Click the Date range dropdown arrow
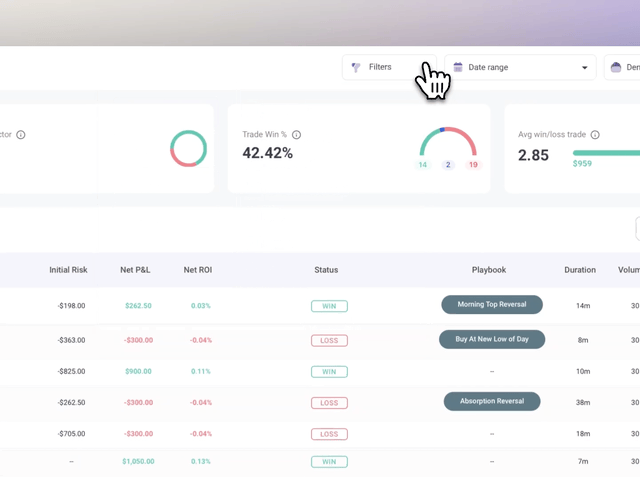The width and height of the screenshot is (640, 480). (x=584, y=68)
